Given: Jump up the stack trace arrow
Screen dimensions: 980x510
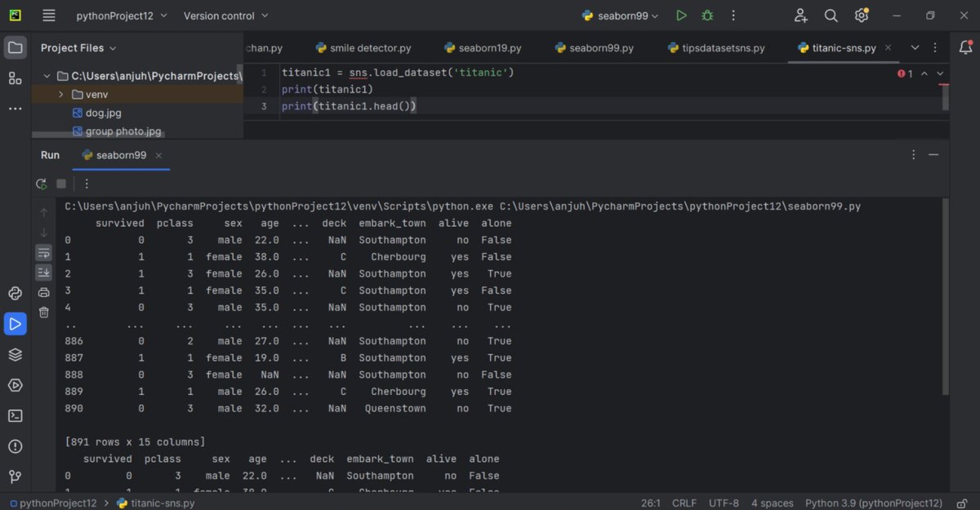Looking at the screenshot, I should (x=44, y=212).
